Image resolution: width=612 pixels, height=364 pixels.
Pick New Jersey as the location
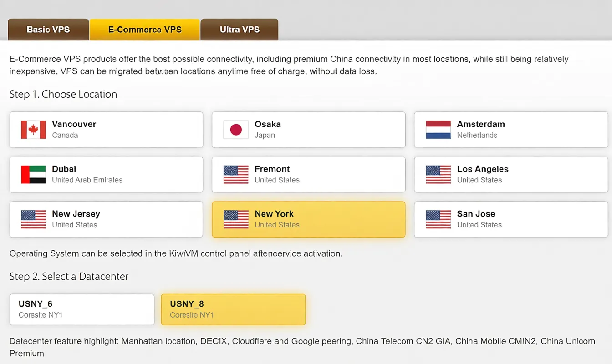106,219
